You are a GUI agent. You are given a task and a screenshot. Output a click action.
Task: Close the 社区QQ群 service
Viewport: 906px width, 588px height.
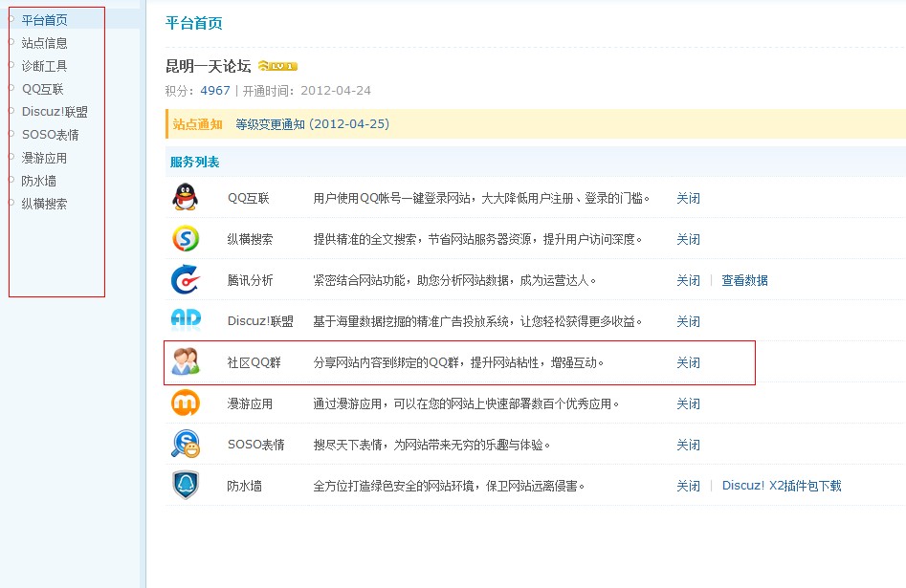click(x=688, y=362)
